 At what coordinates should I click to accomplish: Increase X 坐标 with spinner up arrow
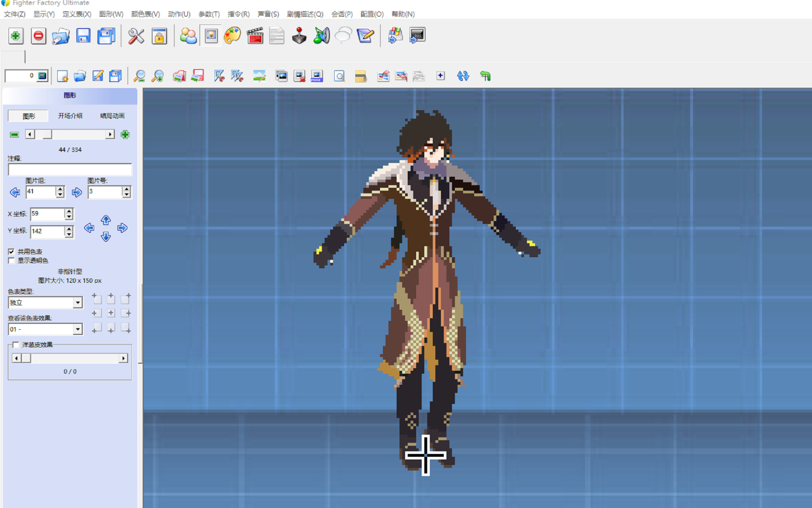point(69,211)
